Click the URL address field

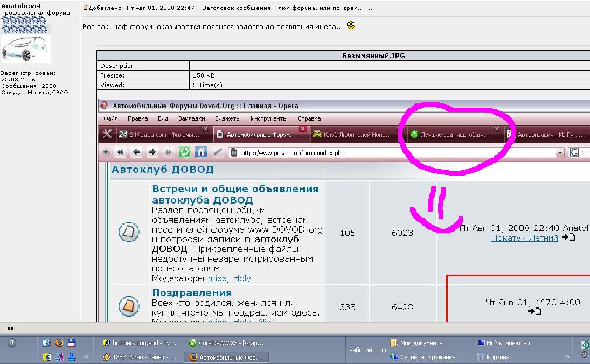point(393,153)
